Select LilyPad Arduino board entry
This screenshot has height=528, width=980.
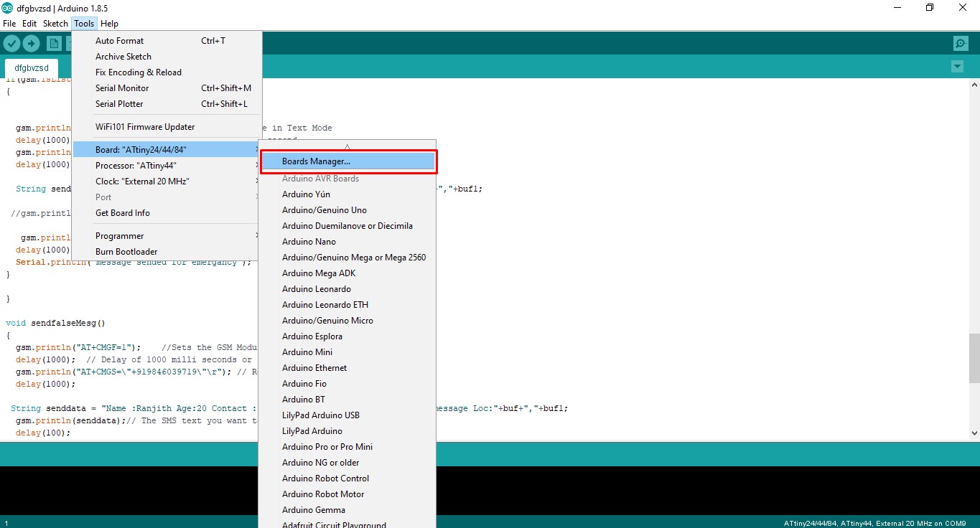coord(347,431)
